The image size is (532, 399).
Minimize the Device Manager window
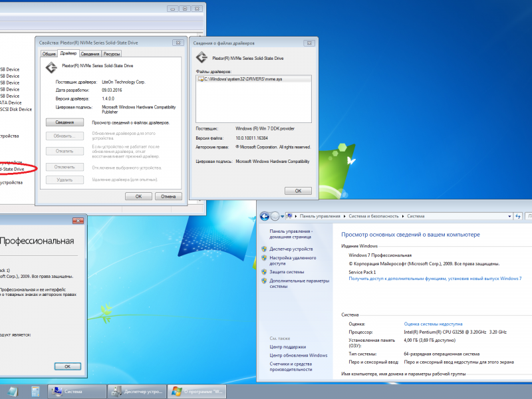(x=173, y=9)
